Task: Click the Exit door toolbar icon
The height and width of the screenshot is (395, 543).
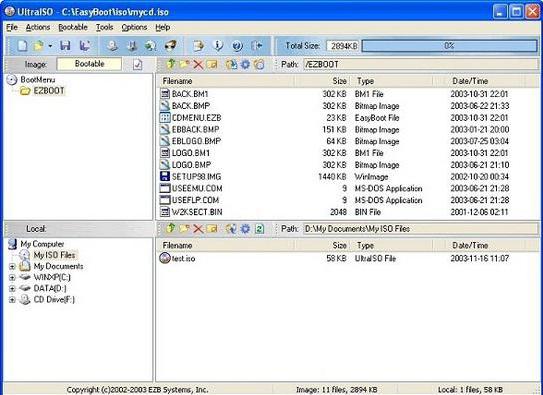Action: point(257,46)
